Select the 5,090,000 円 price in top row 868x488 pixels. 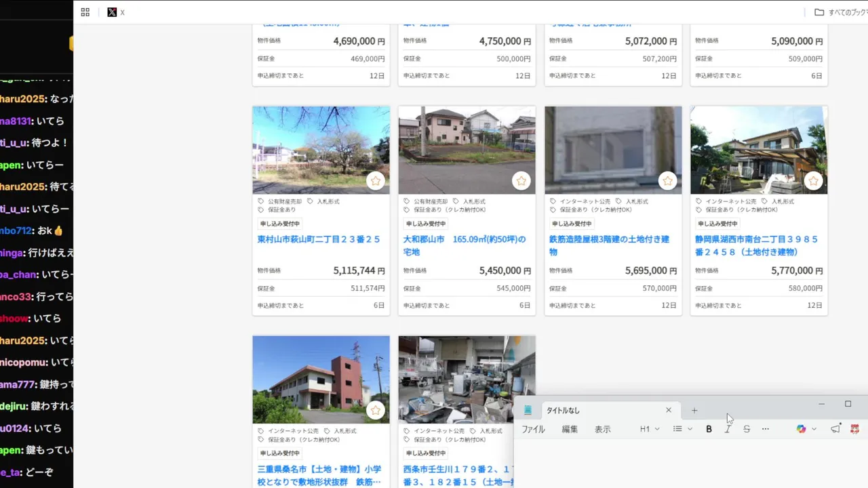(x=797, y=41)
